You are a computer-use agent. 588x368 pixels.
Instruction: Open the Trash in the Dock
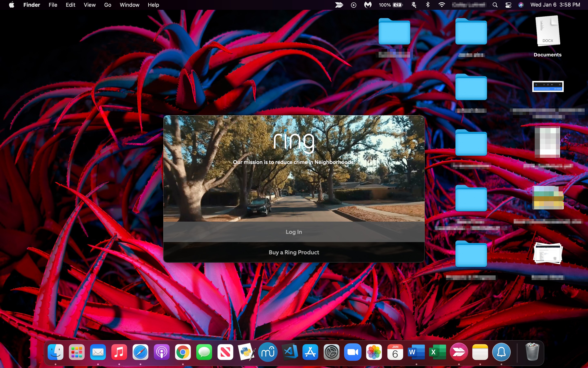pos(532,352)
